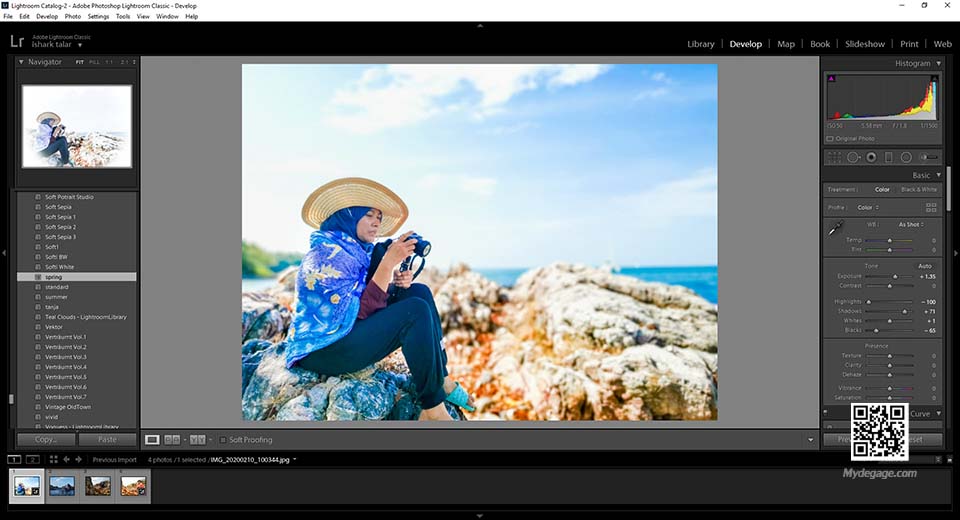Open the Profile Color dropdown
The height and width of the screenshot is (520, 960).
(868, 208)
